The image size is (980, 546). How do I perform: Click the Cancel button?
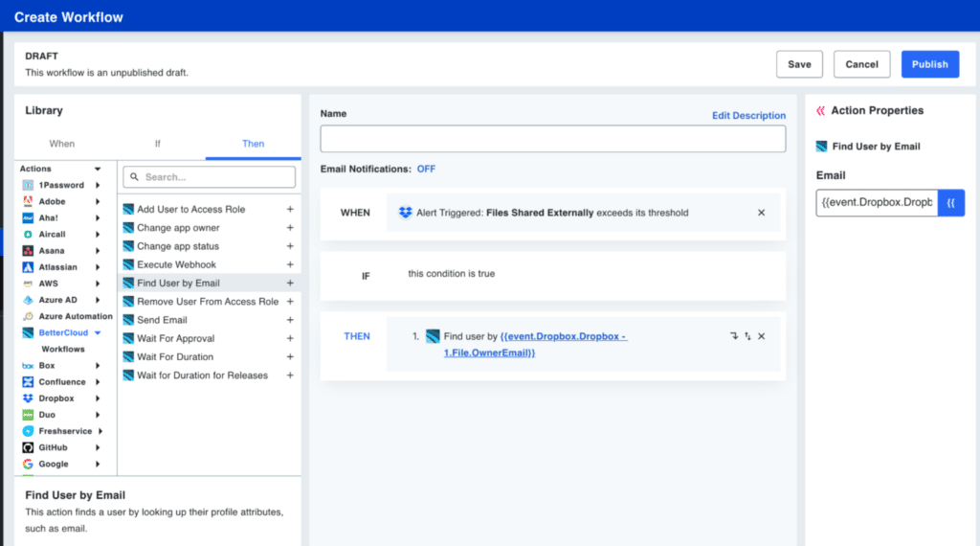coord(862,64)
